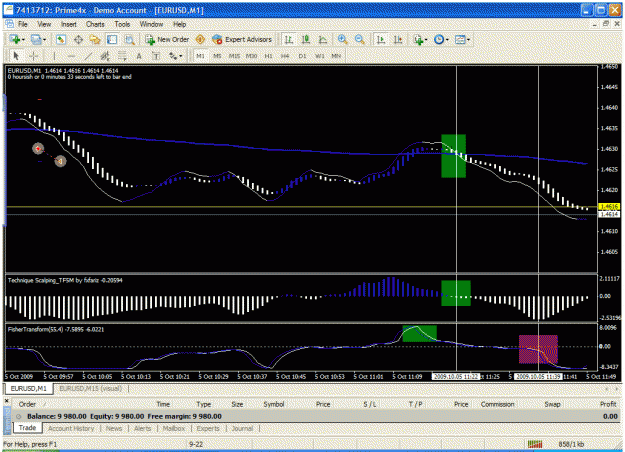Enable the Expert Advisors button
This screenshot has height=452, width=625.
242,39
